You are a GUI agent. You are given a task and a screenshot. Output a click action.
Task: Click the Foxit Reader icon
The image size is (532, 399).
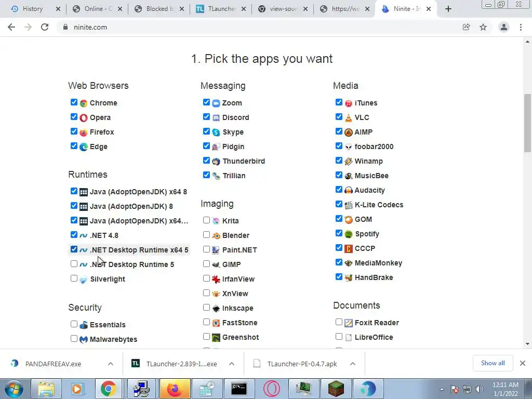348,323
